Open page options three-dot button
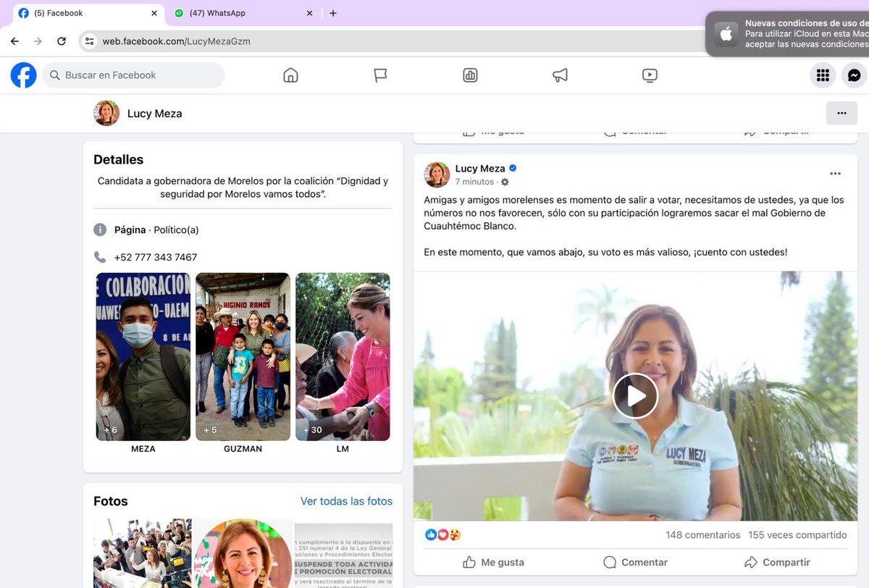Image resolution: width=869 pixels, height=588 pixels. click(x=841, y=113)
